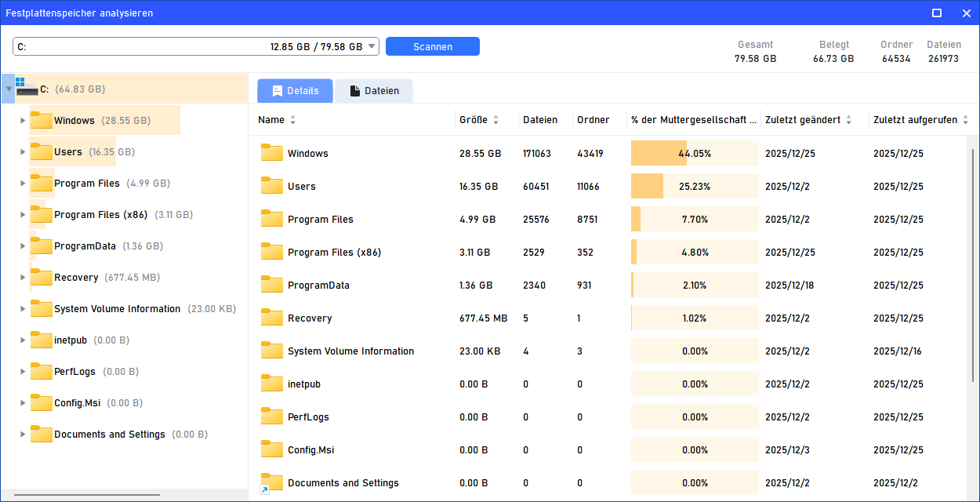The width and height of the screenshot is (980, 502).
Task: Select System Volume Information label in the tree
Action: pos(118,309)
